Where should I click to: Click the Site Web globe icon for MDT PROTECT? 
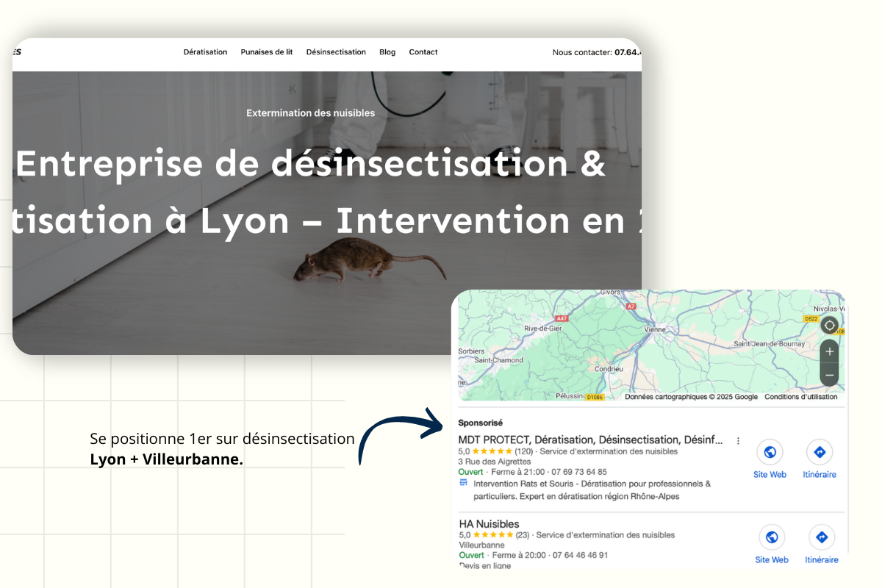pos(770,453)
